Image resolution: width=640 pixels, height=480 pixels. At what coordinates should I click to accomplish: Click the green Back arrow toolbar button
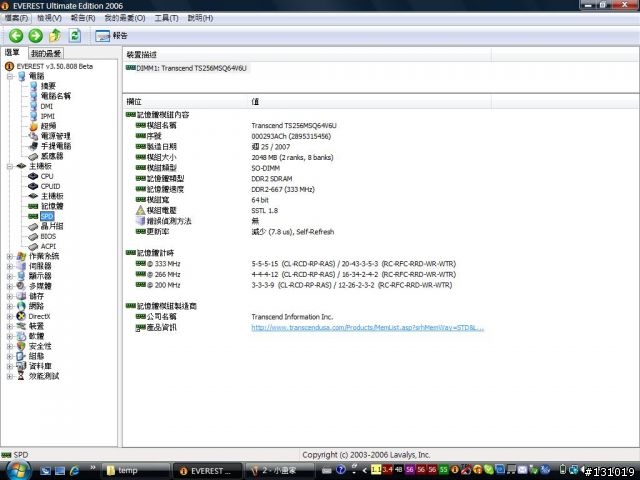coord(16,36)
